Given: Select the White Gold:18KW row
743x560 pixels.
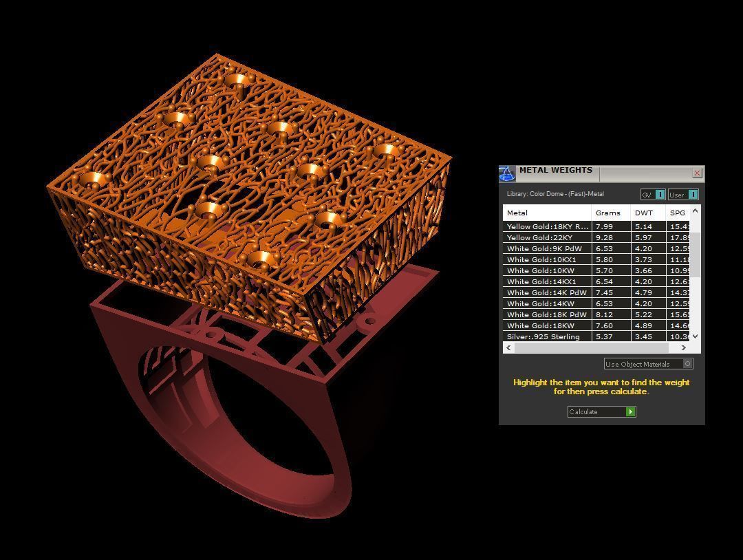Looking at the screenshot, I should point(596,325).
